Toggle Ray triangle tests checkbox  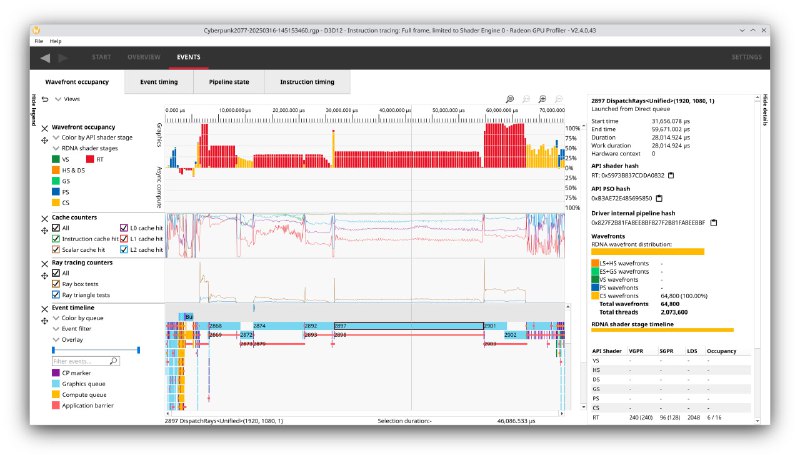pos(56,295)
